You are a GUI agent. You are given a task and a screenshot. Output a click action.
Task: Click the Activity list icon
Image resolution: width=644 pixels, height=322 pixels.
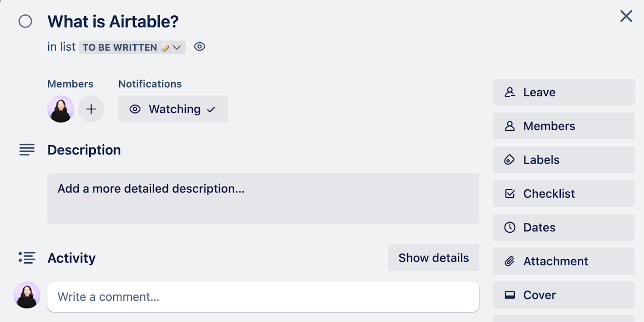pos(27,258)
